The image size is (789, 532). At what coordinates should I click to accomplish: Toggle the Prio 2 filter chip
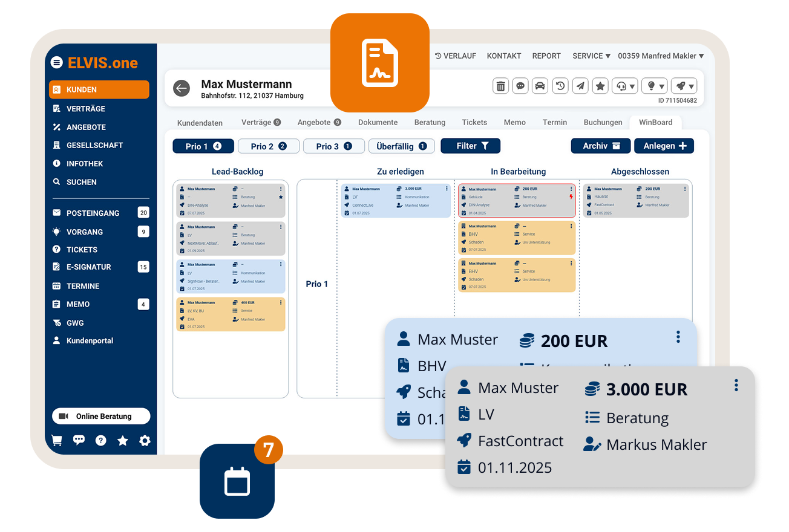pyautogui.click(x=268, y=146)
